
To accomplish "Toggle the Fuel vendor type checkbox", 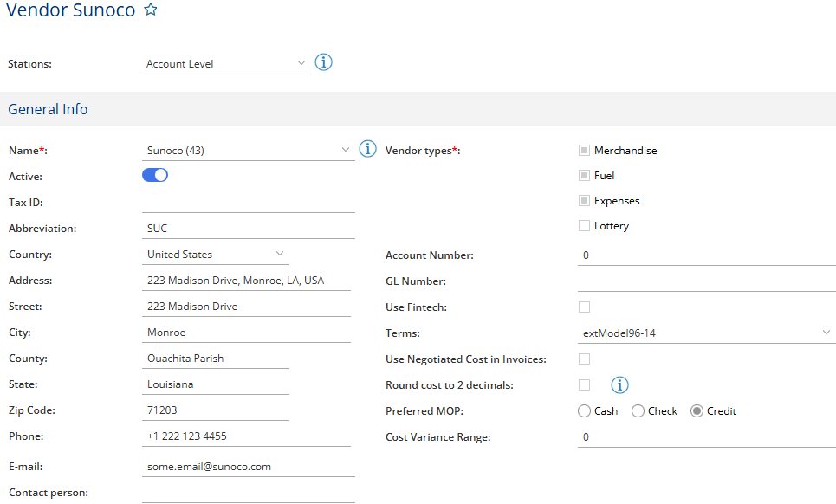I will tap(584, 176).
